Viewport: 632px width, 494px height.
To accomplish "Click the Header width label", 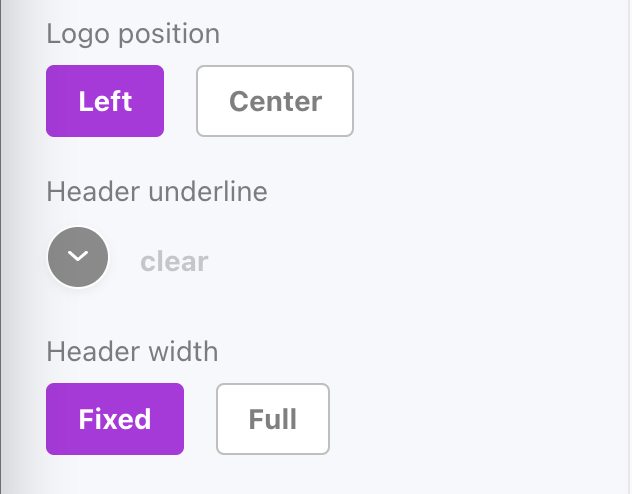I will tap(132, 351).
